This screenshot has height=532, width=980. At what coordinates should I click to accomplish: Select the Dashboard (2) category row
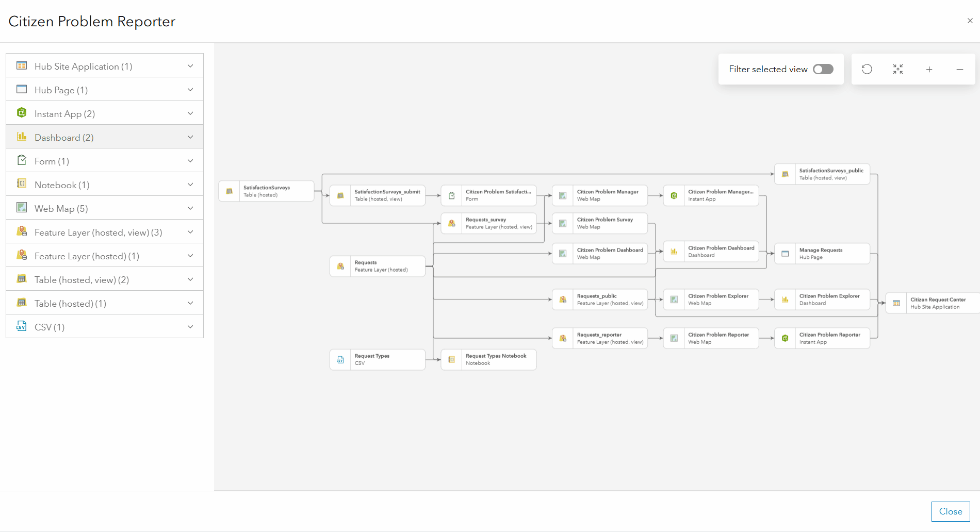[105, 137]
